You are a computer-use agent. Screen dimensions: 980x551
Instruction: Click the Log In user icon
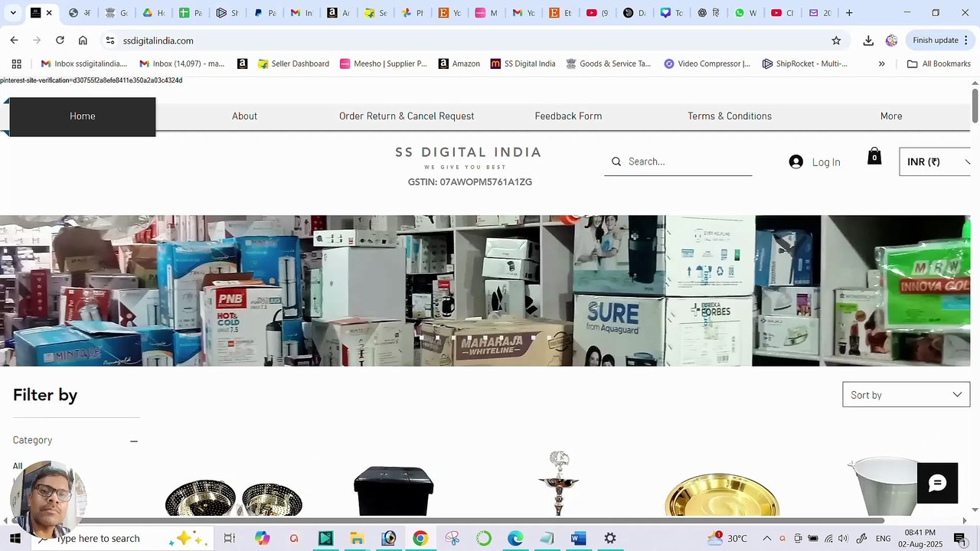pos(795,162)
